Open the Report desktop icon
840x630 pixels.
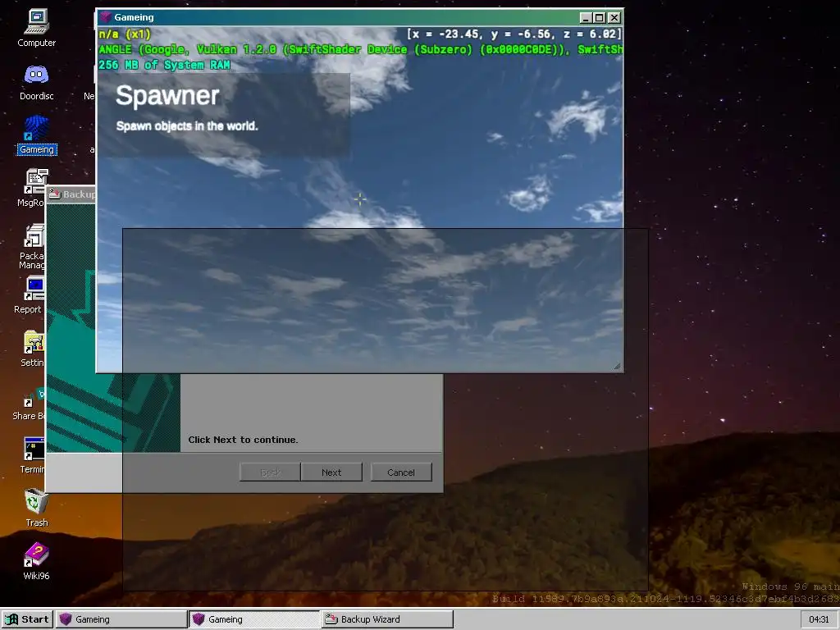[x=31, y=294]
